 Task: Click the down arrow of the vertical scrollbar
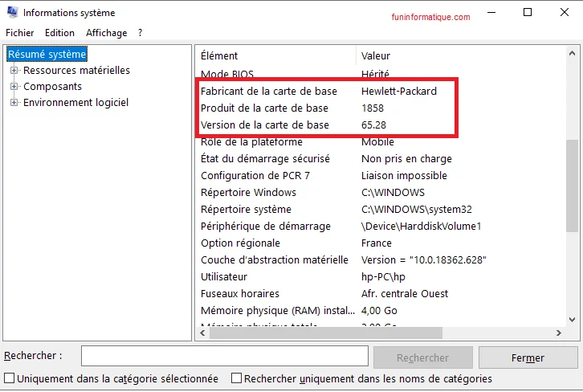[x=573, y=320]
